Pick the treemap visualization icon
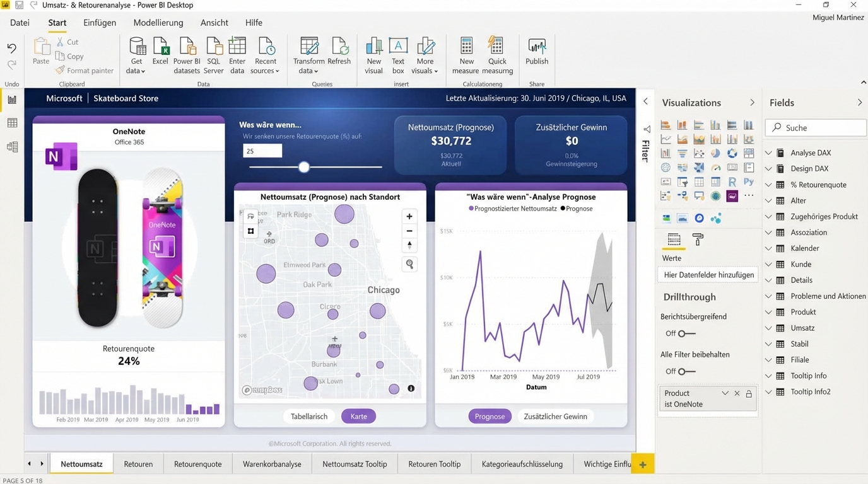This screenshot has width=868, height=484. [748, 154]
